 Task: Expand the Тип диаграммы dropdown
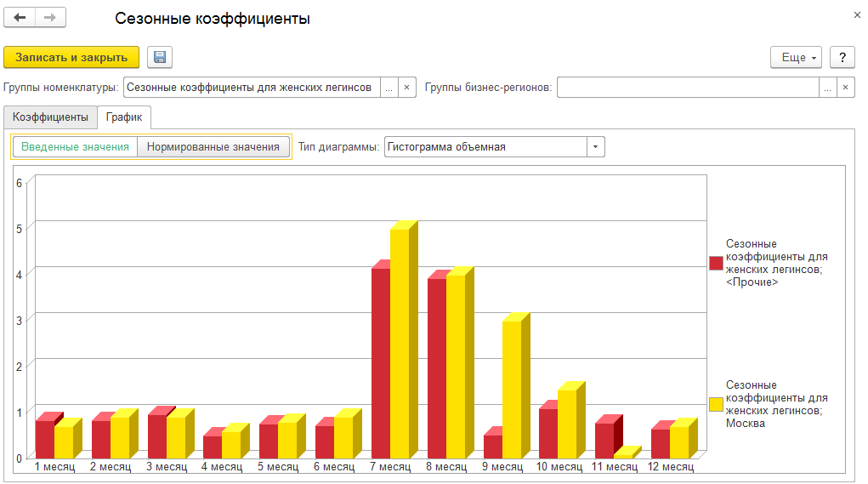coord(596,146)
